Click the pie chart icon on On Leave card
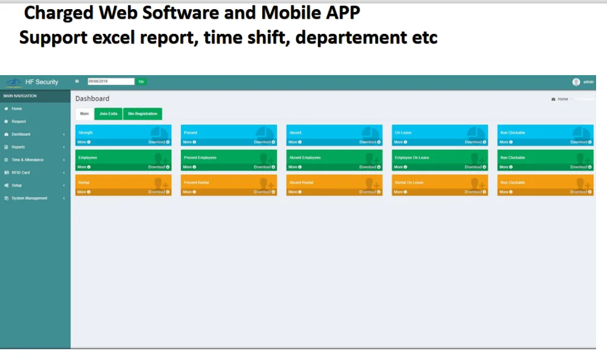This screenshot has width=607, height=364. 475,133
